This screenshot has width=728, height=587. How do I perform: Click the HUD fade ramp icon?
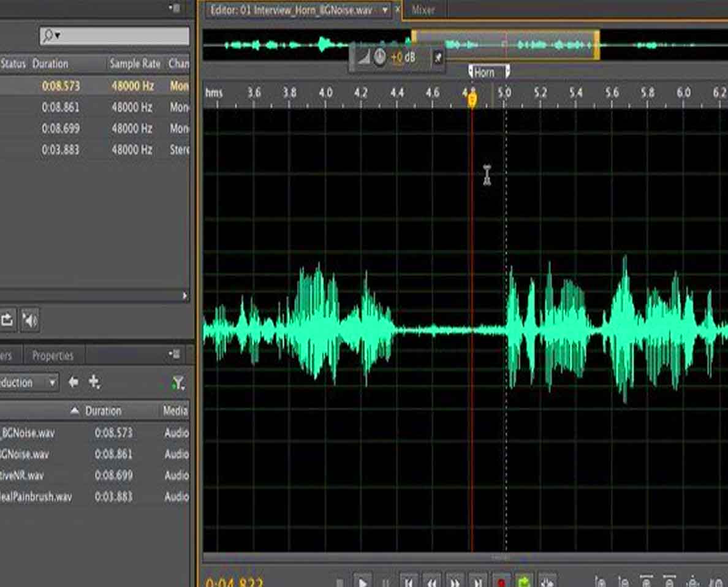[363, 58]
